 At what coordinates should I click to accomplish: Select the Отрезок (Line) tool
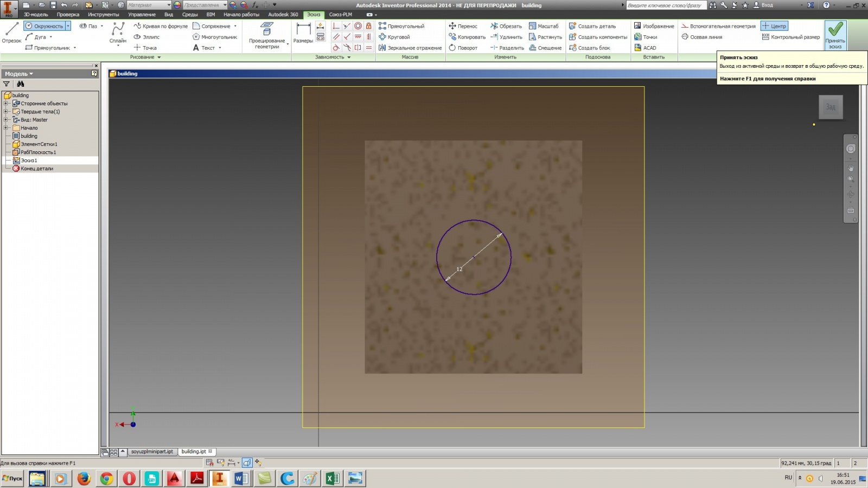click(11, 33)
